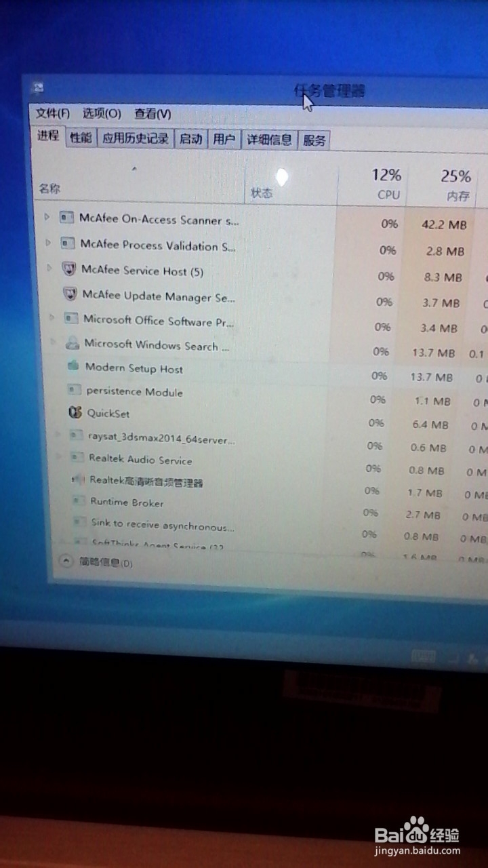The image size is (488, 868).
Task: Click the Runtime Broker icon
Action: 79,500
